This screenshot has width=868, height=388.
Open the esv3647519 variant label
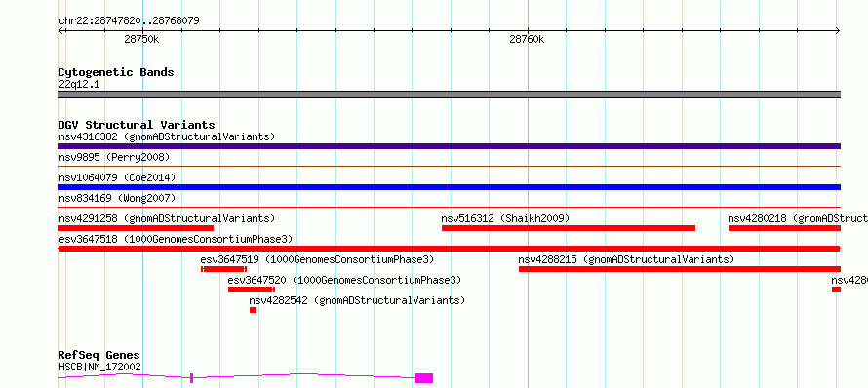(317, 259)
